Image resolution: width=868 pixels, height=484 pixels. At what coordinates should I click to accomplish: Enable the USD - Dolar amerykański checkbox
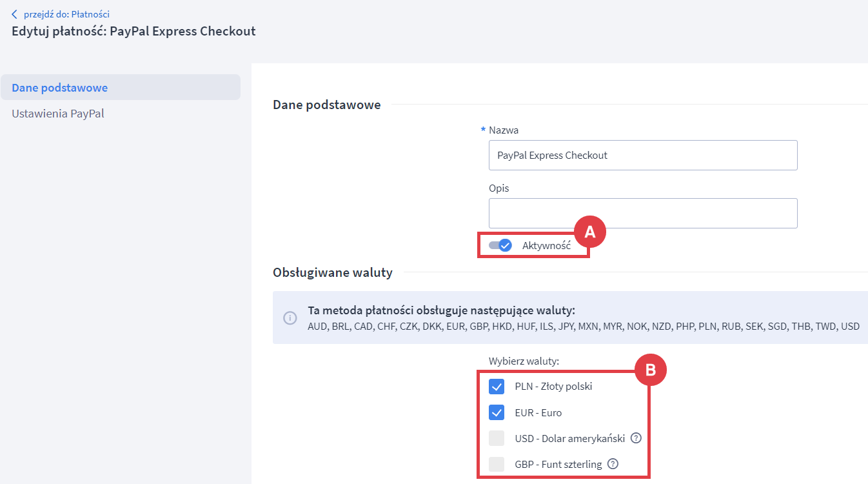(497, 438)
